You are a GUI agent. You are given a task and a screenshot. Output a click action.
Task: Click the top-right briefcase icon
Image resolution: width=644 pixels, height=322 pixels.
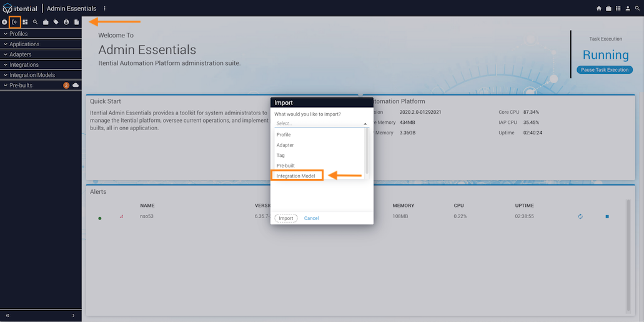(x=608, y=8)
